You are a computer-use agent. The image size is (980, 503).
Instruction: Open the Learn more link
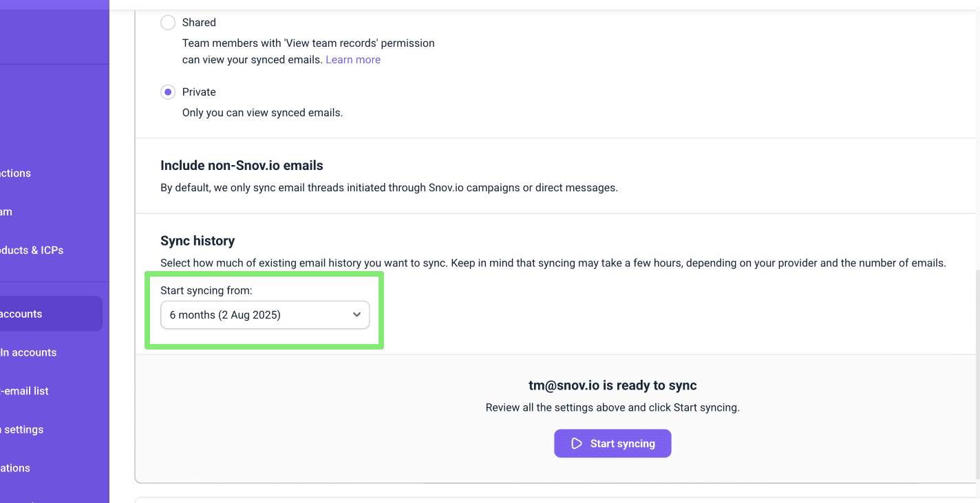coord(353,60)
